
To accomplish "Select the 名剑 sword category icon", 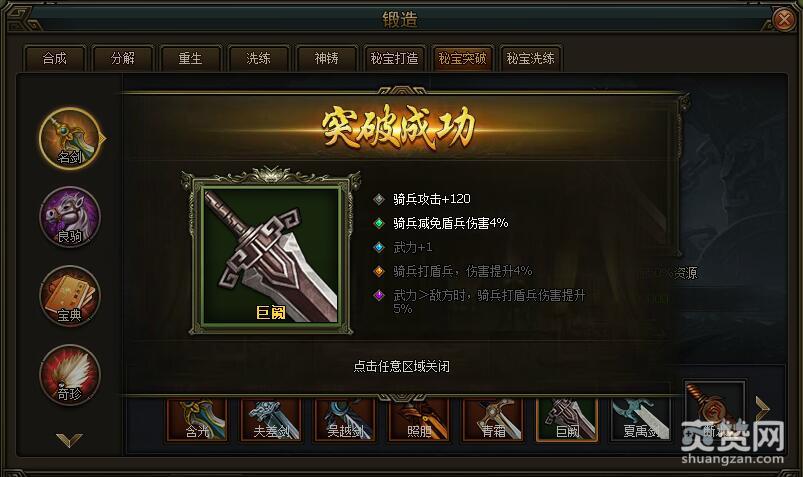I will (x=70, y=138).
